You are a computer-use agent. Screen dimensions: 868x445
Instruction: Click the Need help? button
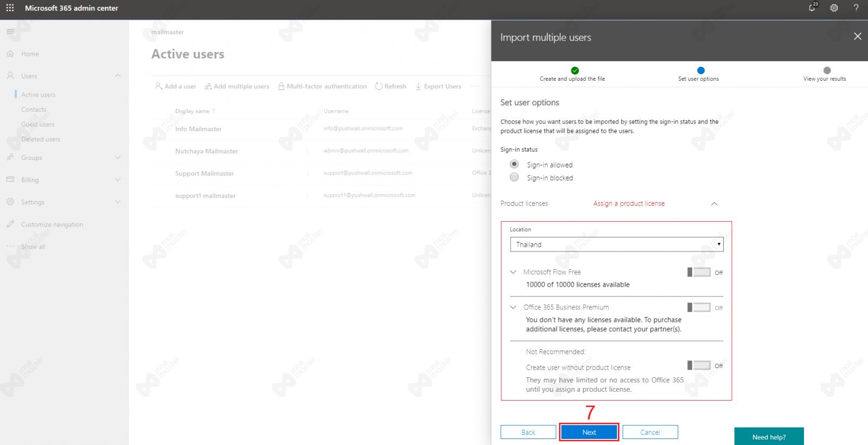click(769, 437)
